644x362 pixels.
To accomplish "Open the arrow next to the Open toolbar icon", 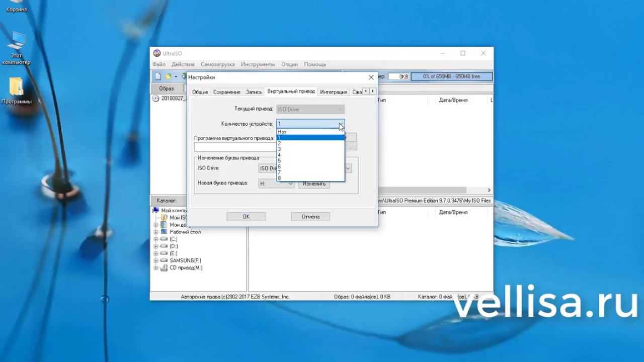I will point(176,77).
